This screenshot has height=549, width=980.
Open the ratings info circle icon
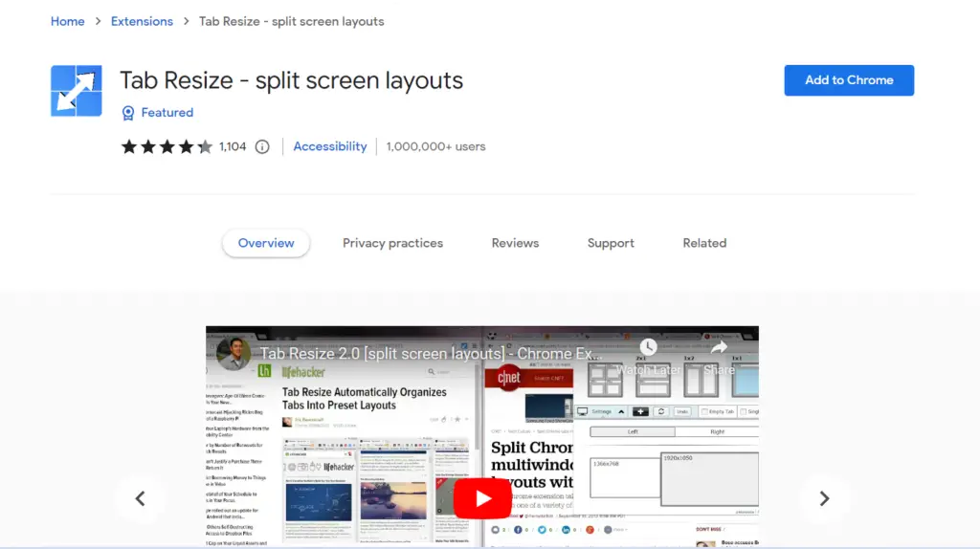tap(262, 146)
